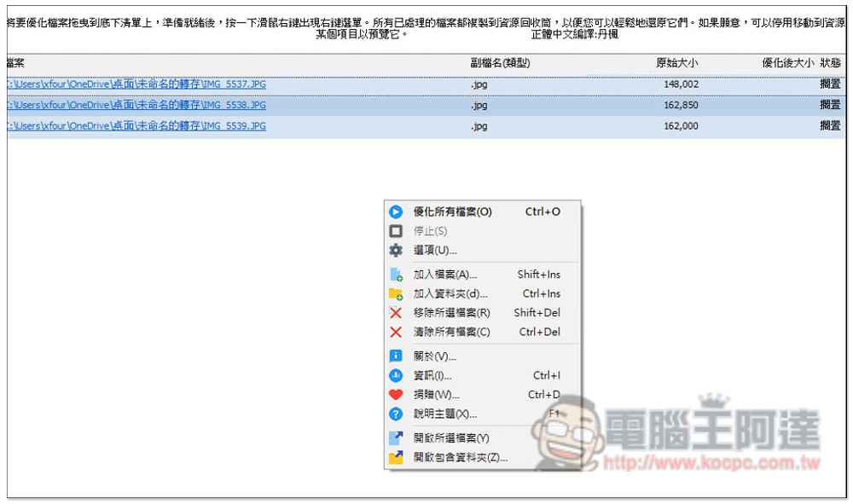Click the add-file icon beside 加入檔案

click(x=396, y=275)
